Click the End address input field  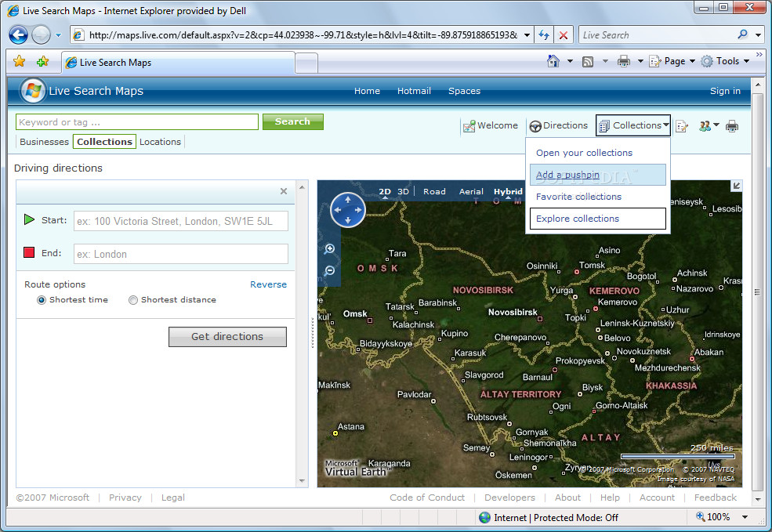(181, 254)
